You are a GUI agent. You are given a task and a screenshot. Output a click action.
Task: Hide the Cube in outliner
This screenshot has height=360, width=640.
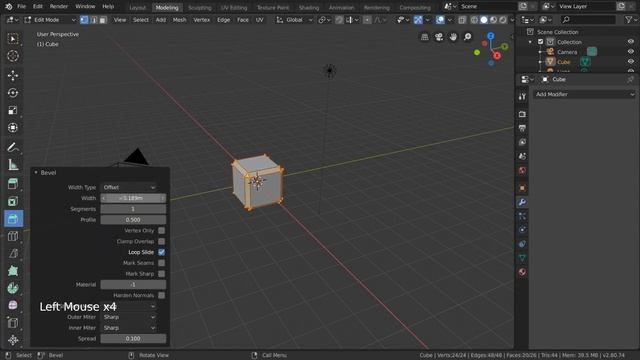(x=631, y=62)
